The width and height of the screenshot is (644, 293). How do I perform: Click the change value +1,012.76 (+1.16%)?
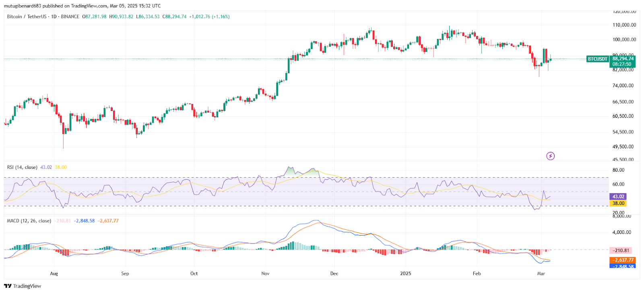click(x=209, y=17)
